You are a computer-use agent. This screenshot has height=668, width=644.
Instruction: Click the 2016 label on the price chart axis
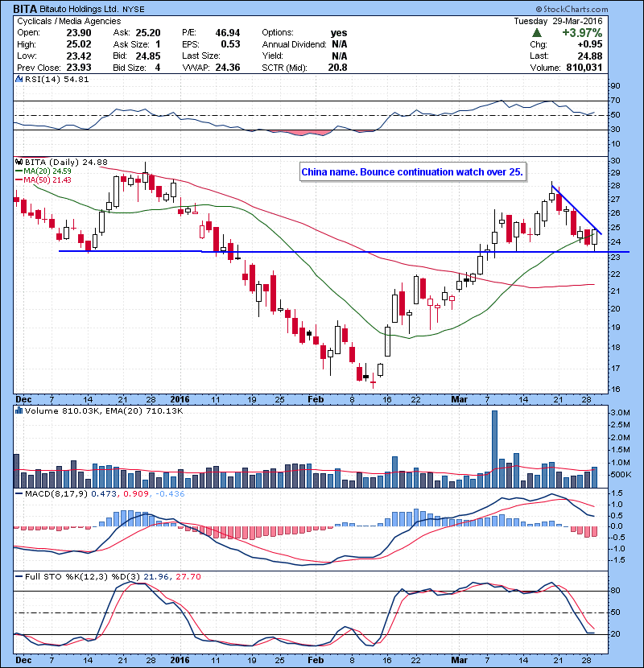click(180, 400)
